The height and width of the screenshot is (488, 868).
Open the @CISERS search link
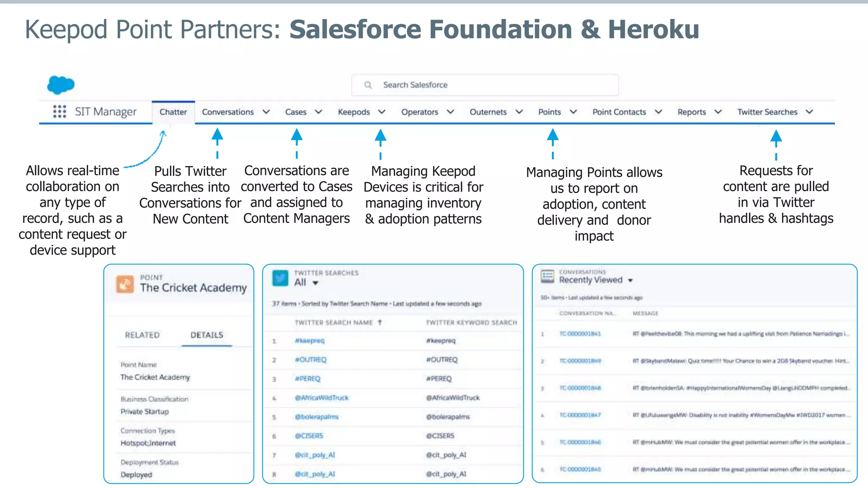[309, 436]
